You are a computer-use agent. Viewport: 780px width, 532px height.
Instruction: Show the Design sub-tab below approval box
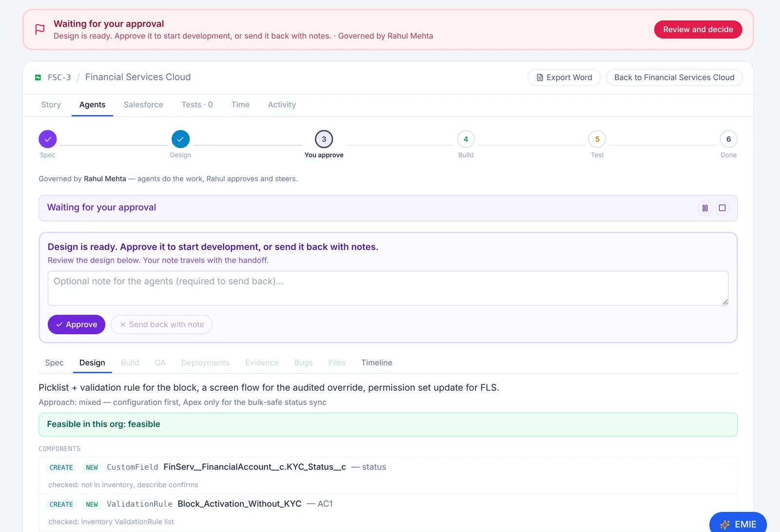click(92, 363)
